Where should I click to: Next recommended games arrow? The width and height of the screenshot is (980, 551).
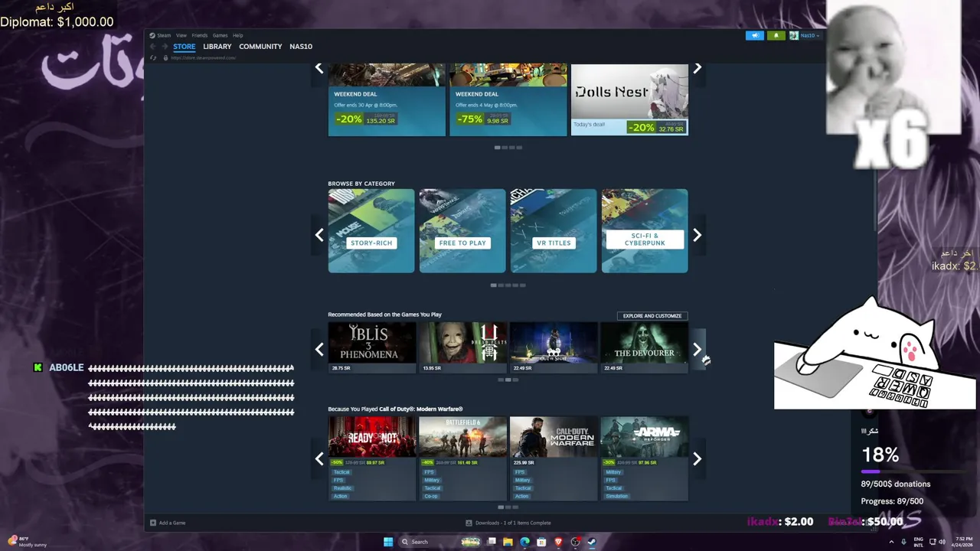pos(697,349)
